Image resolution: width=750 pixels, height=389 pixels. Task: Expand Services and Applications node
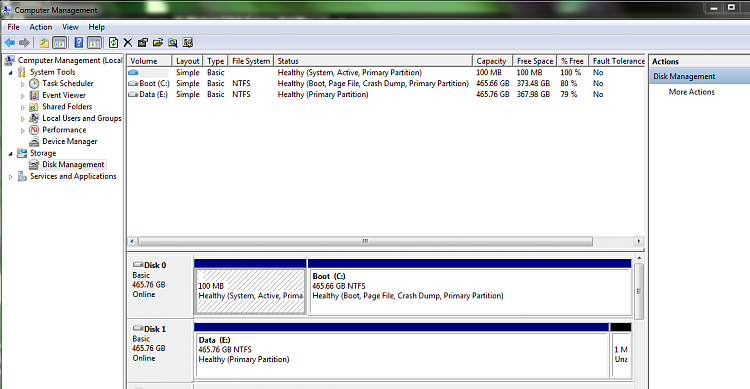[11, 177]
